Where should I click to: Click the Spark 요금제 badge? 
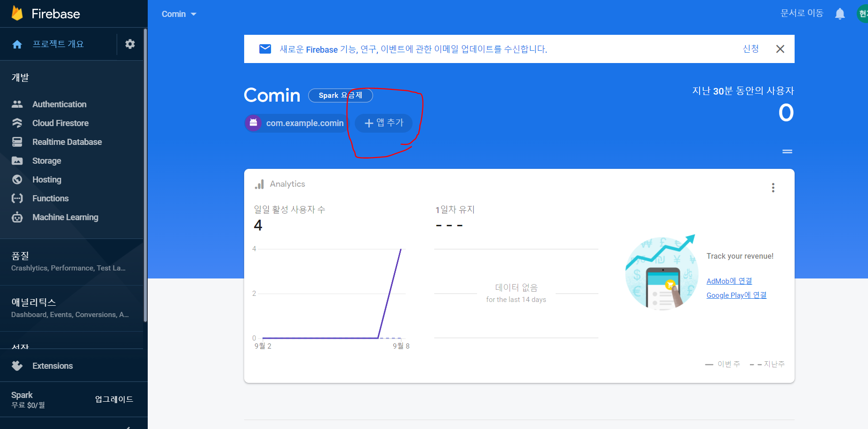(340, 95)
